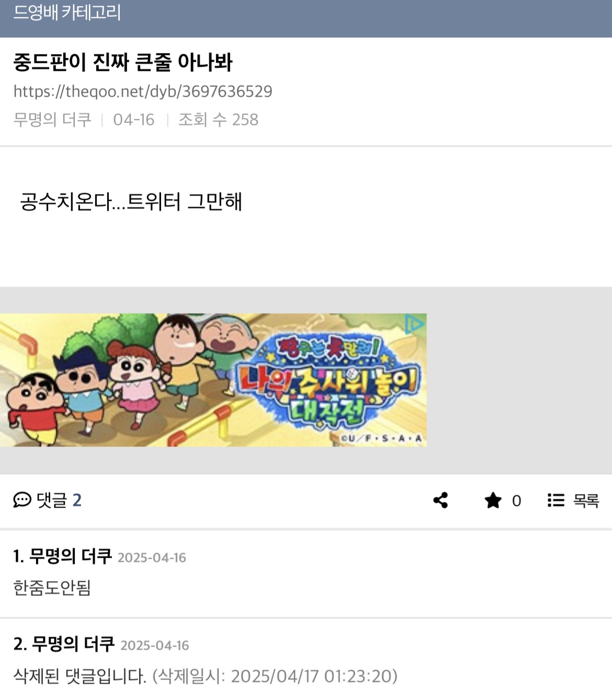The height and width of the screenshot is (700, 612).
Task: Click the second comment's author name
Action: click(73, 644)
